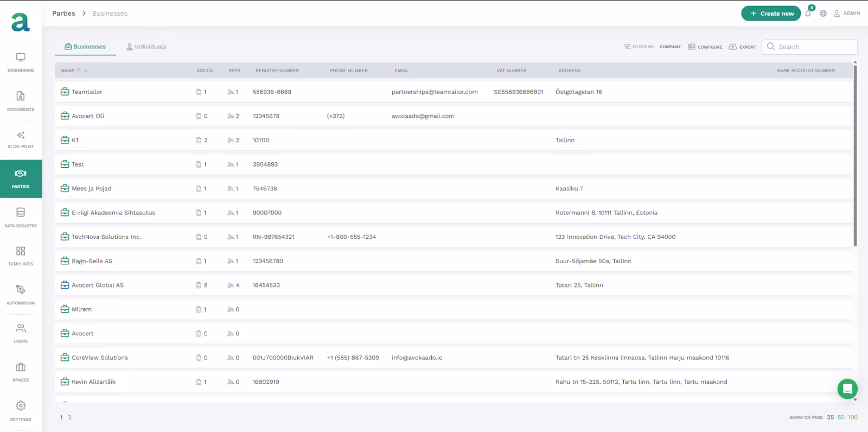Click the document icon for Test row
The width and height of the screenshot is (868, 432).
(199, 164)
